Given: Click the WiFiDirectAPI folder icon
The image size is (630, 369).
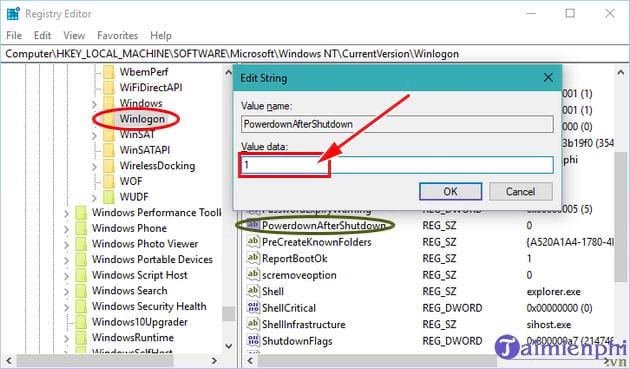Looking at the screenshot, I should 108,87.
